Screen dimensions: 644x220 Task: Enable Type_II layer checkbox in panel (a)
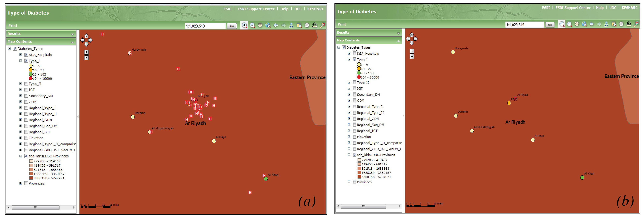[26, 84]
